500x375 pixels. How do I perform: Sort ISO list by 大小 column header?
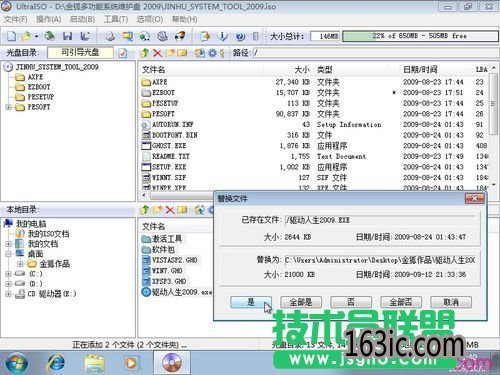coord(302,70)
